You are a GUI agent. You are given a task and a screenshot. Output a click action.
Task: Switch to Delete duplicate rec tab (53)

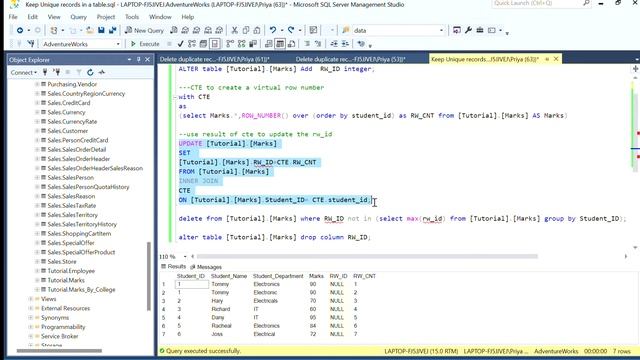pyautogui.click(x=350, y=59)
